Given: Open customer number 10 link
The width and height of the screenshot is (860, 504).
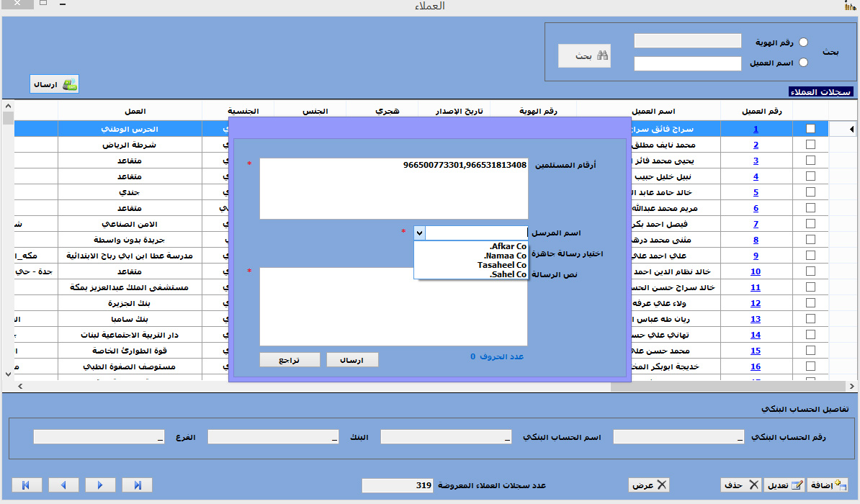Looking at the screenshot, I should (x=756, y=271).
